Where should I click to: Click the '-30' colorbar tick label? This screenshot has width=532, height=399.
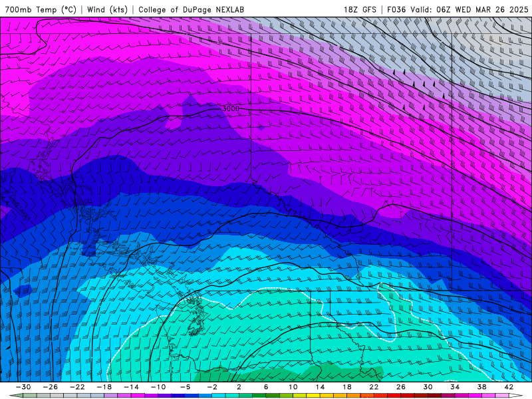click(23, 387)
